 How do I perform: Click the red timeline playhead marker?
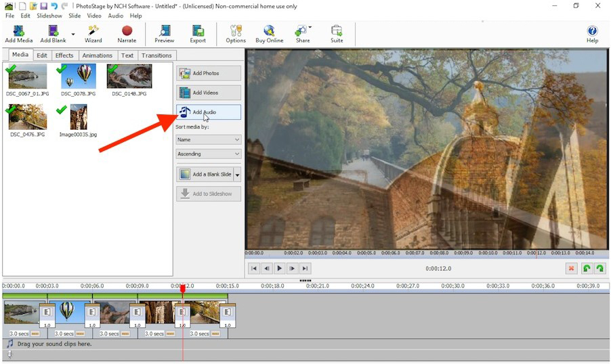pos(182,288)
